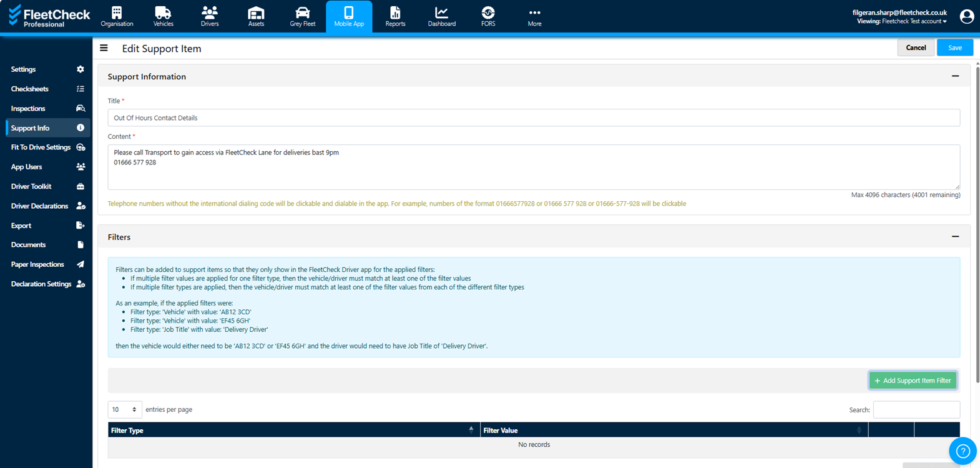Click the round help question mark icon

[963, 451]
